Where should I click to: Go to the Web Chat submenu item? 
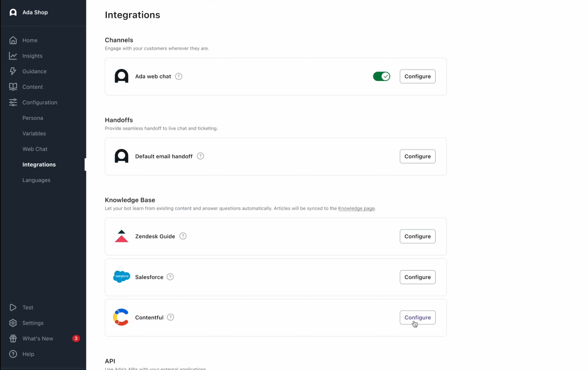35,149
